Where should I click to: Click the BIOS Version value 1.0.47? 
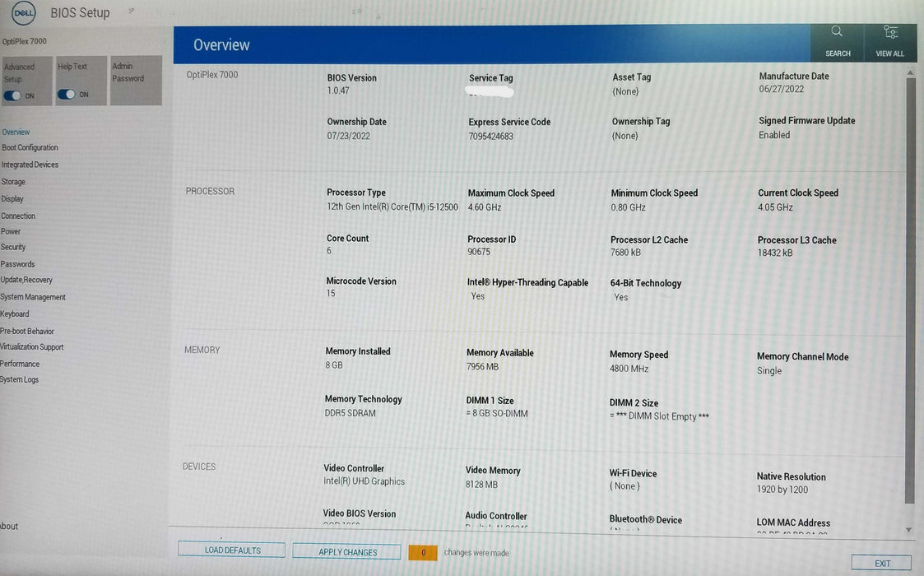(x=338, y=91)
